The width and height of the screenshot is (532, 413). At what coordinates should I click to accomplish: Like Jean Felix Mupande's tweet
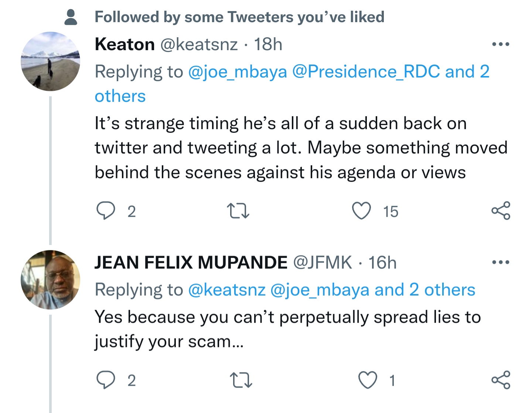coord(368,380)
